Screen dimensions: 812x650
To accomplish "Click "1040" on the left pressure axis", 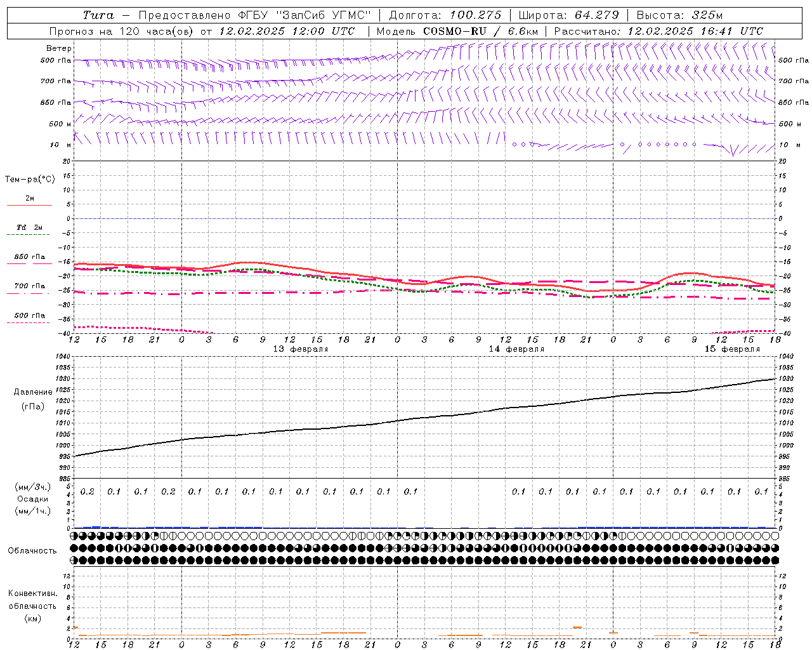I will coord(62,357).
